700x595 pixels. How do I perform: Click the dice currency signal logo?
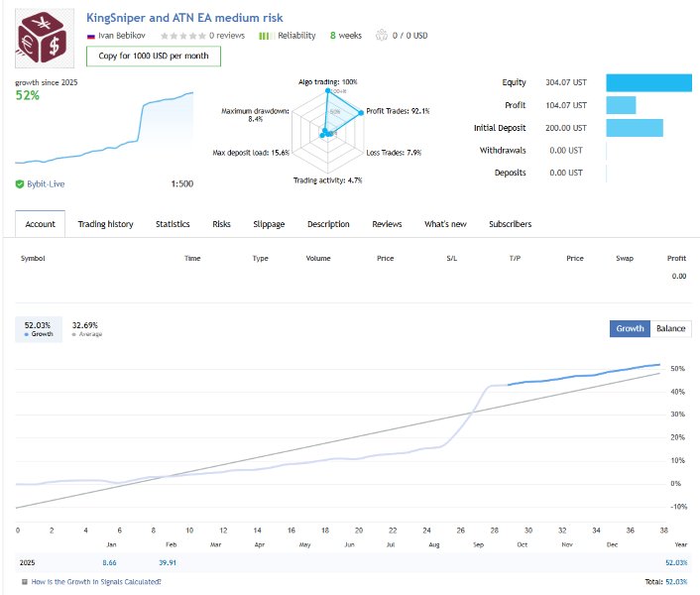pyautogui.click(x=45, y=39)
